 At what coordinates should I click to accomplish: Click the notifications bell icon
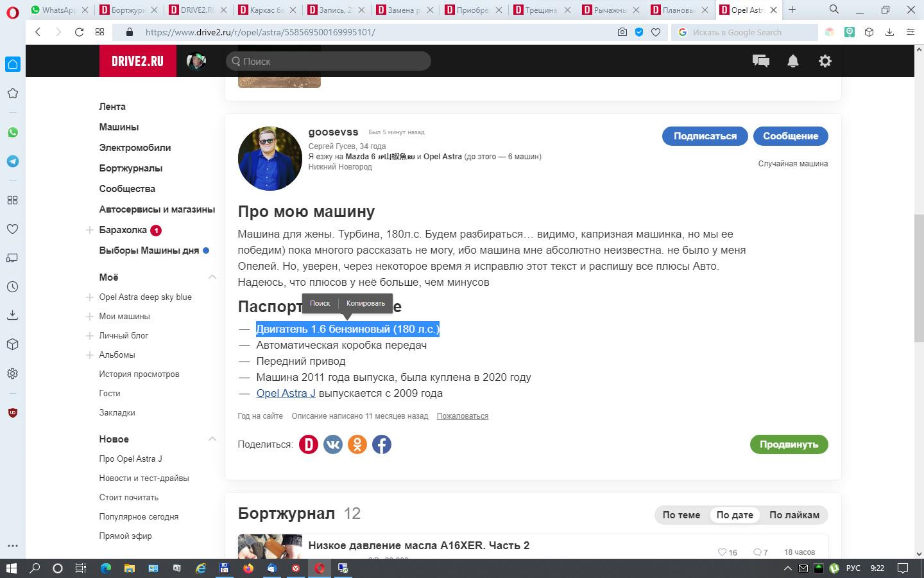click(793, 61)
